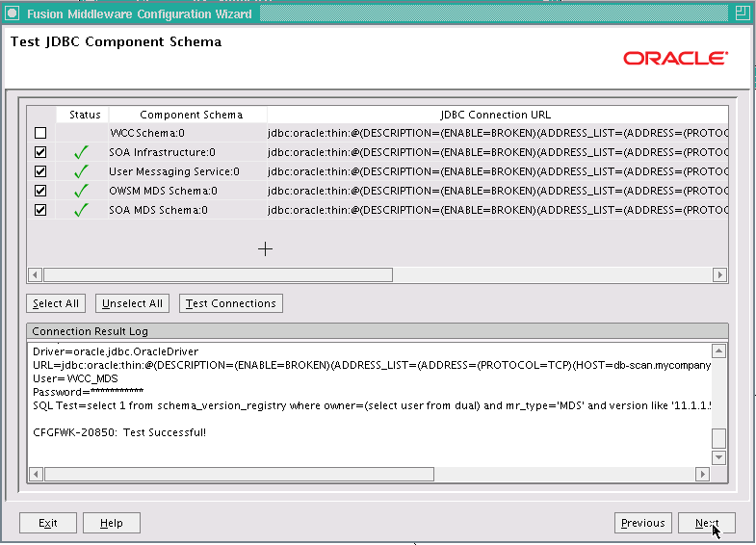Check the WCC Schema:0 checkbox
The image size is (756, 545).
pos(40,133)
